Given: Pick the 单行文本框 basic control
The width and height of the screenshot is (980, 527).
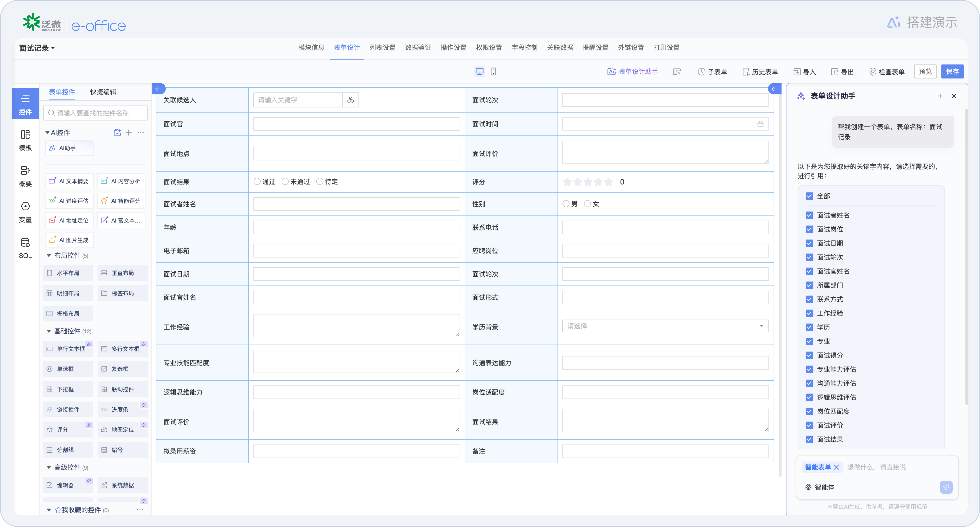Looking at the screenshot, I should (x=68, y=349).
